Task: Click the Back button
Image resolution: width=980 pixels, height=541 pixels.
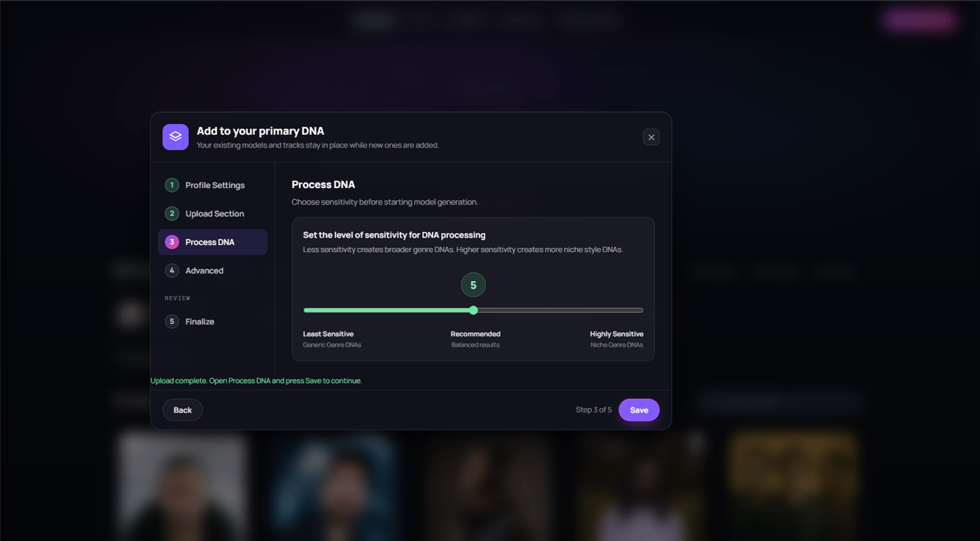Action: [183, 410]
